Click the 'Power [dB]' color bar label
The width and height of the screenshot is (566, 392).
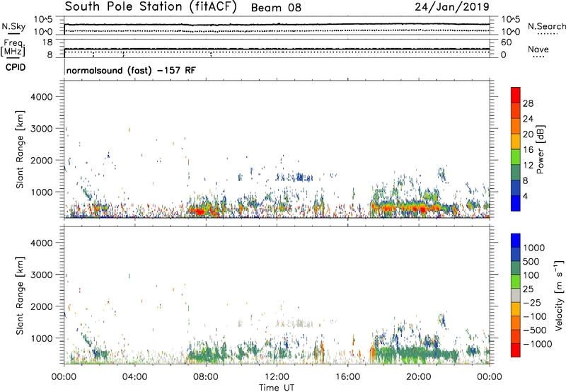click(x=541, y=149)
